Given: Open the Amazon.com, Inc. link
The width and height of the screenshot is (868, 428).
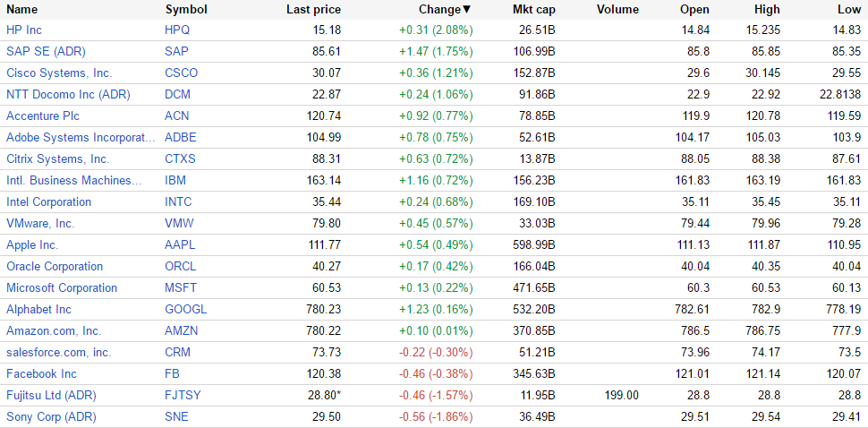Looking at the screenshot, I should click(54, 330).
